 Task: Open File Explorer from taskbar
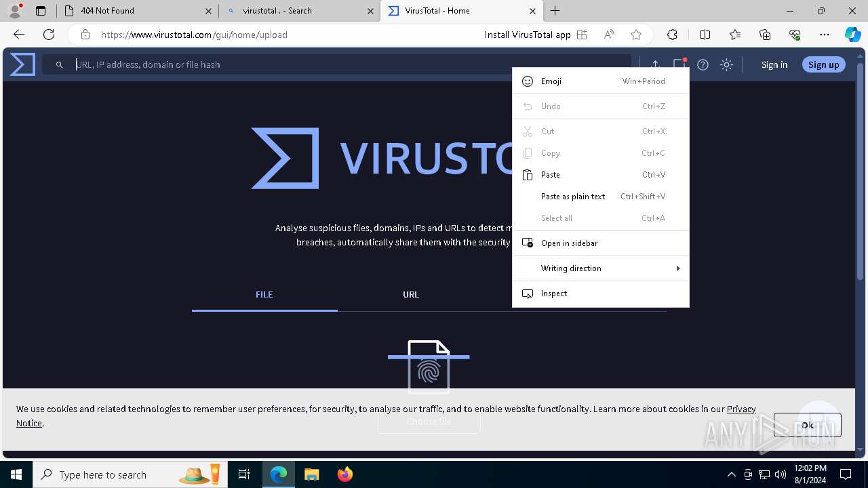[x=311, y=474]
